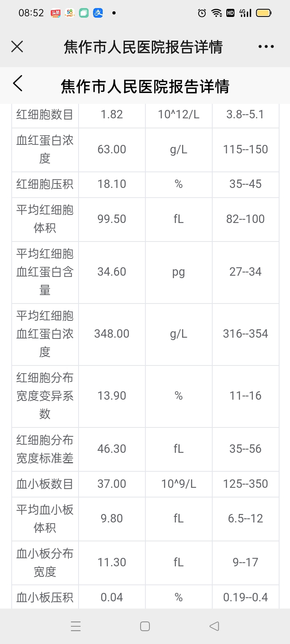Image resolution: width=290 pixels, height=644 pixels.
Task: Tap the 血小板压积 value 0.04
Action: 112,597
